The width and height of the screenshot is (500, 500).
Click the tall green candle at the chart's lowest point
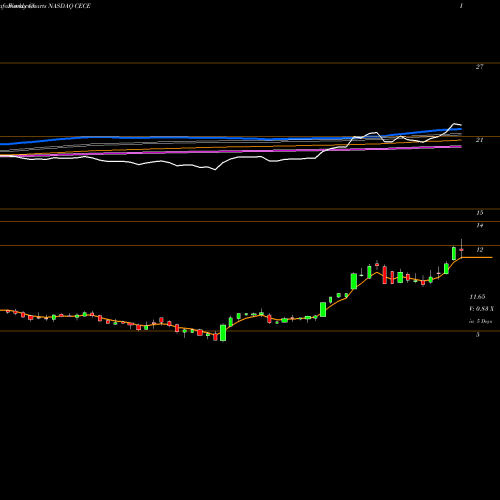coord(223,332)
